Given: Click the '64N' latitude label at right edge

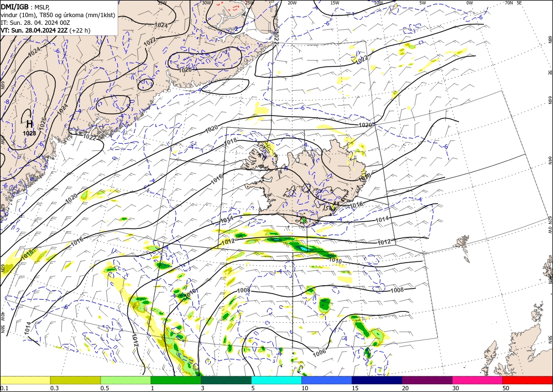Looking at the screenshot, I should [550, 160].
